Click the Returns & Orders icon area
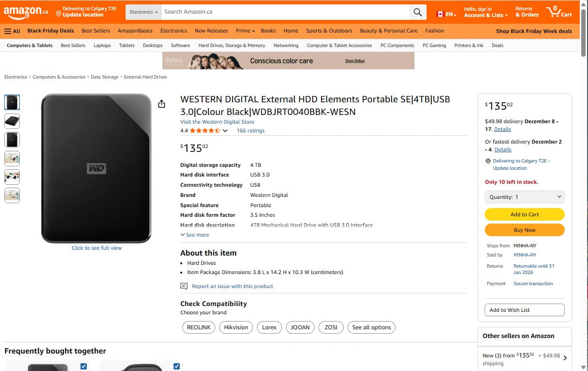 [x=526, y=12]
